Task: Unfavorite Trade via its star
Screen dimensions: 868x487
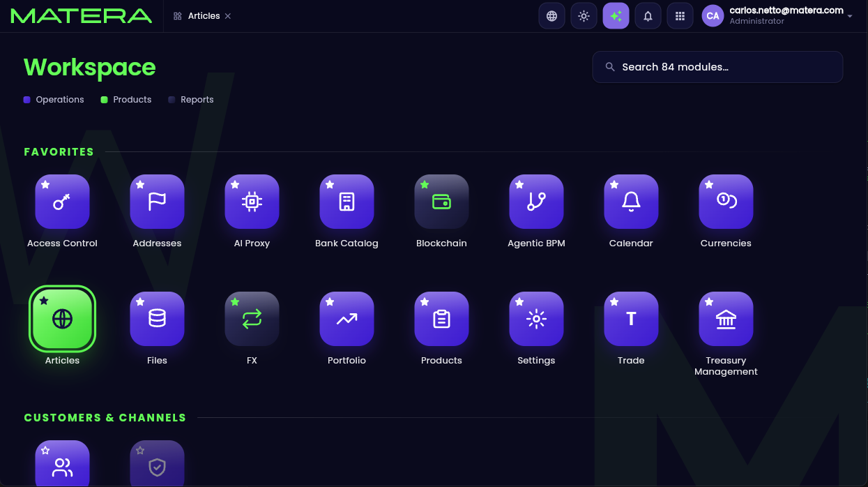Action: tap(614, 302)
